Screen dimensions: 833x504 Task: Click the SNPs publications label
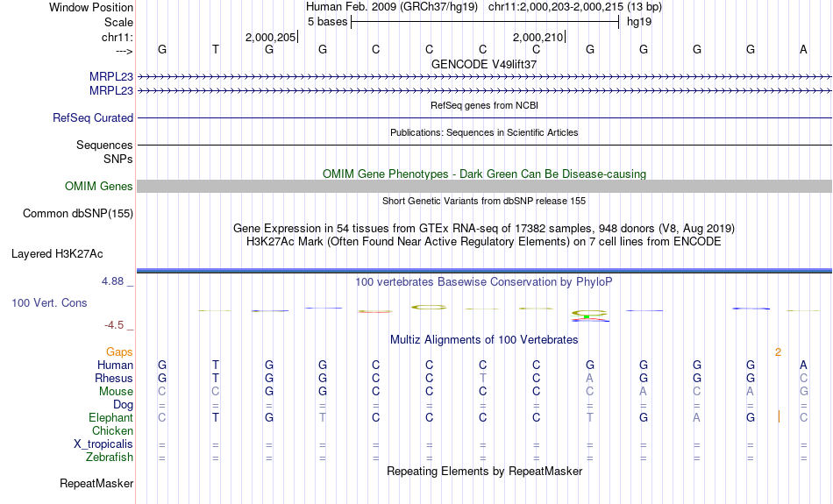[x=118, y=159]
